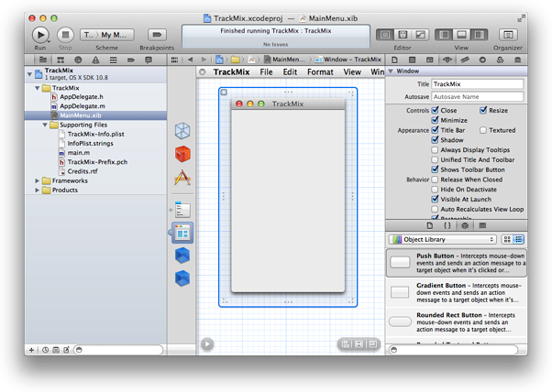This screenshot has height=392, width=552.
Task: Show the Bindings inspector
Action: click(x=500, y=60)
